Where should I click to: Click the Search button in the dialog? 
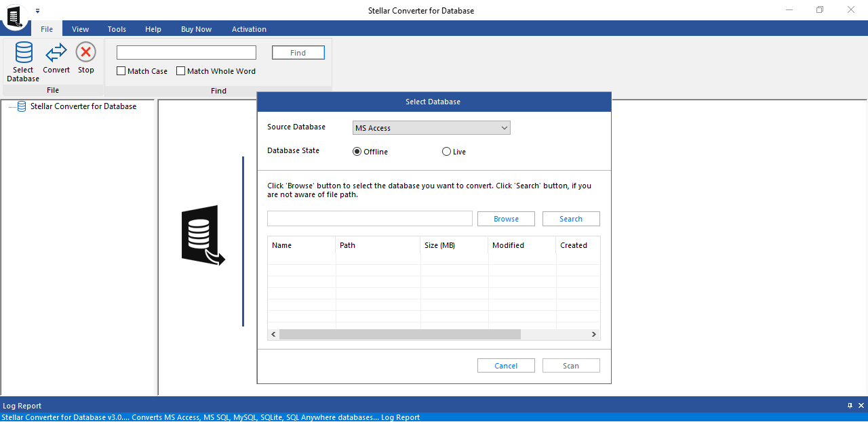click(x=571, y=219)
